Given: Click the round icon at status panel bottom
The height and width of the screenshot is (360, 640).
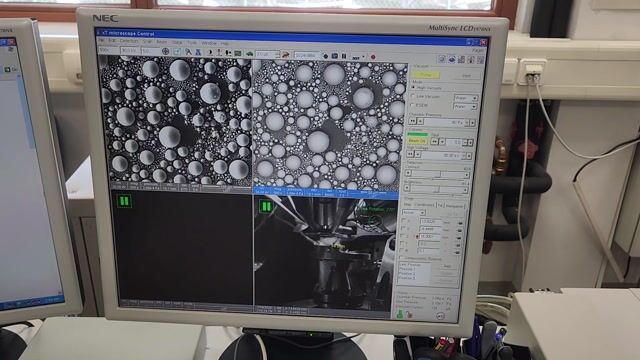Looking at the screenshot, I should [x=440, y=316].
